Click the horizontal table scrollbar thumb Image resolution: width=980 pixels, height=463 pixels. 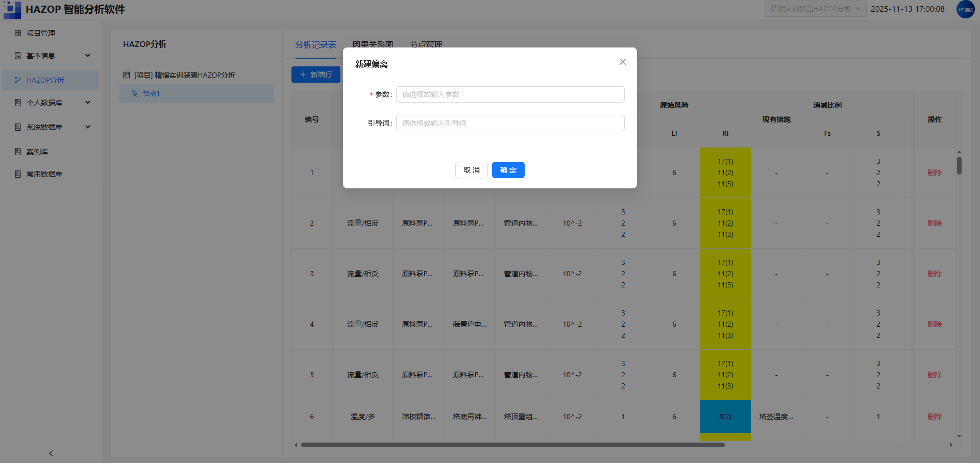(x=512, y=445)
